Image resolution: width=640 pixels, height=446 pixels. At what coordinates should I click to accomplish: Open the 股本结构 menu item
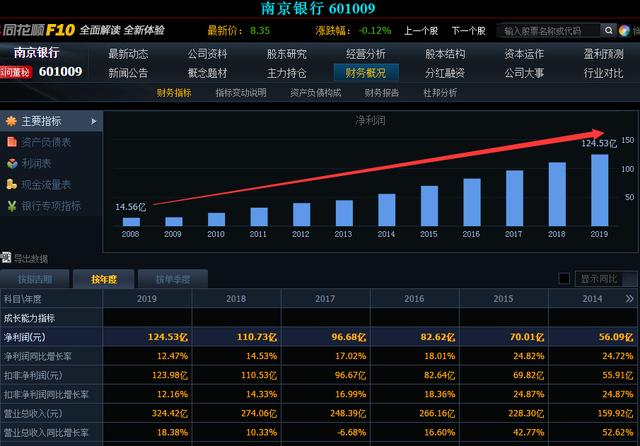[445, 54]
